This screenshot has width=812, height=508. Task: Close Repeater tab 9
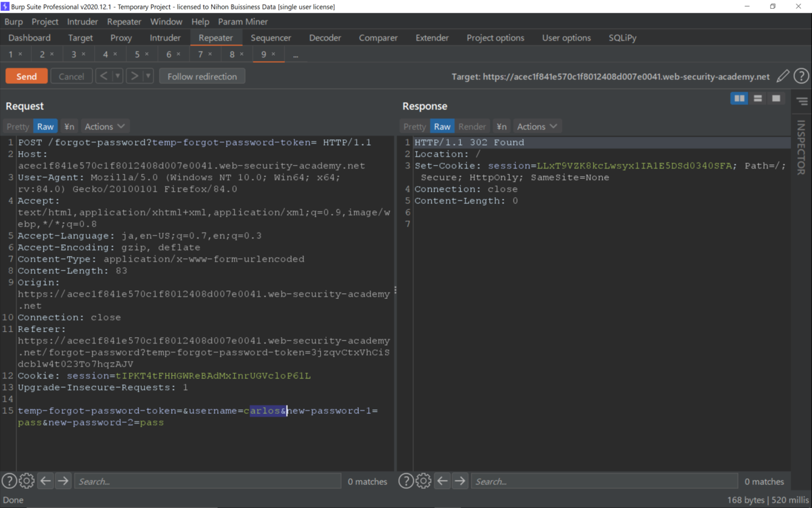tap(273, 54)
